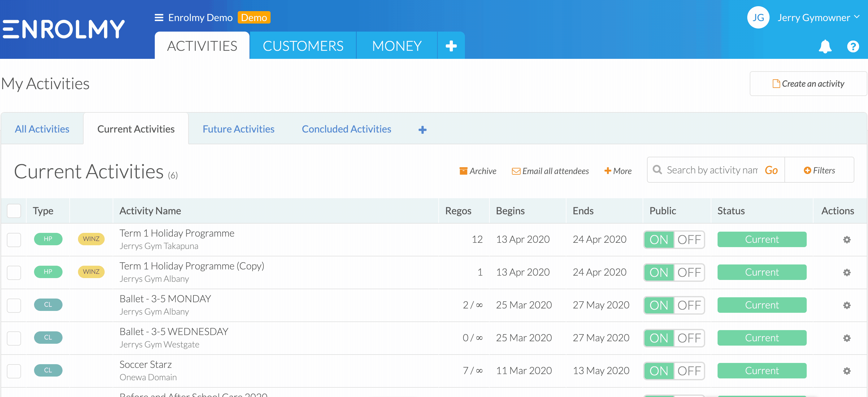Open gear actions for Ballet - 3-5 MONDAY
Viewport: 868px width, 397px height.
[x=846, y=305]
